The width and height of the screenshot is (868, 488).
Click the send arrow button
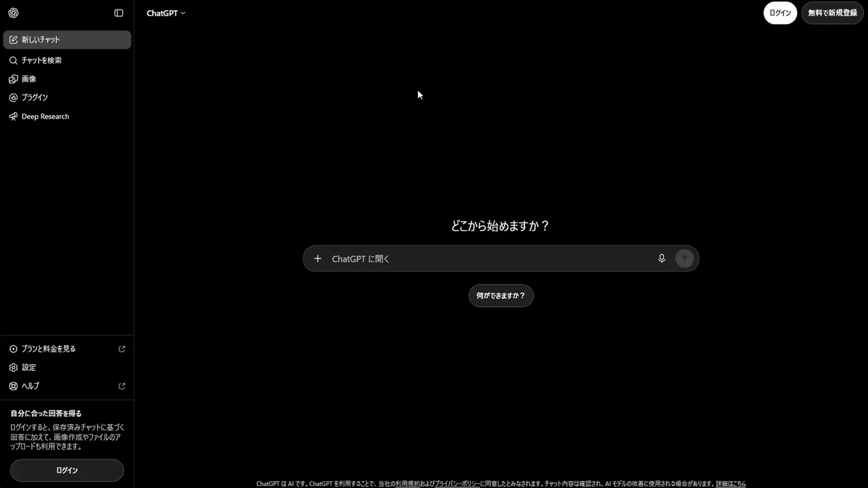point(684,258)
